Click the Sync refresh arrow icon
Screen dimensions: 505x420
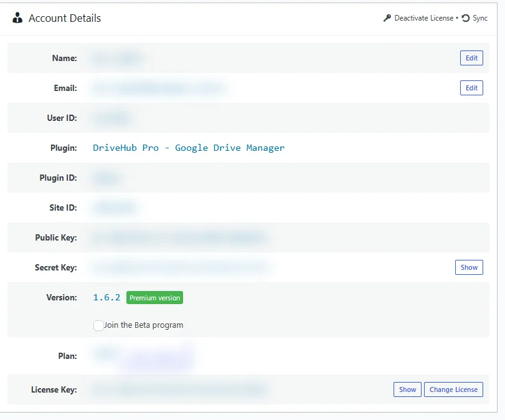coord(466,18)
